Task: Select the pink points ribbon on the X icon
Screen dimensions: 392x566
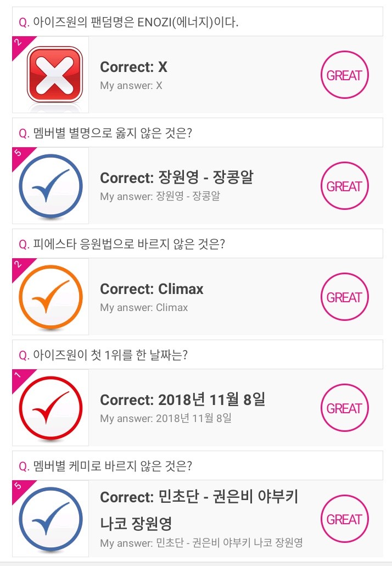Action: point(19,43)
